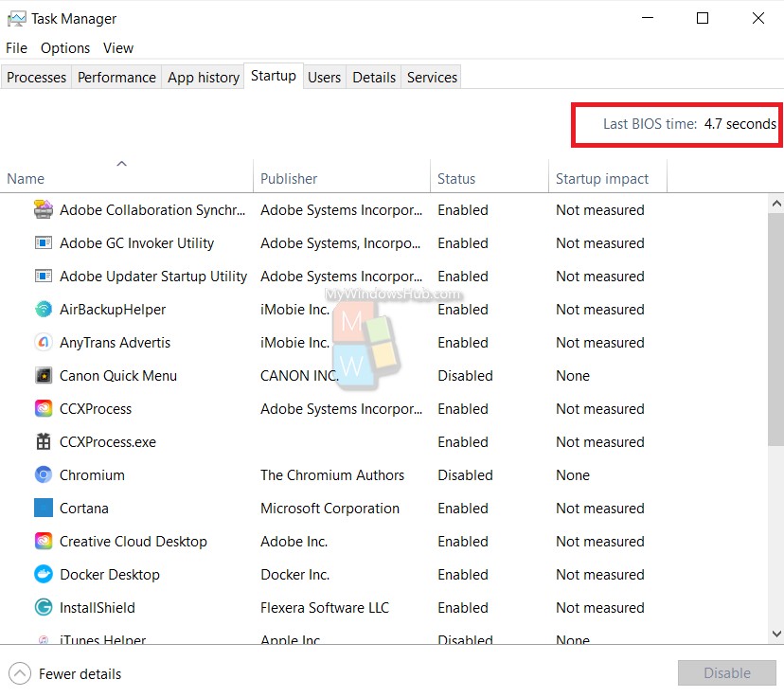Click the Flexera Software LLC publisher cell
The image size is (784, 697).
(x=325, y=607)
